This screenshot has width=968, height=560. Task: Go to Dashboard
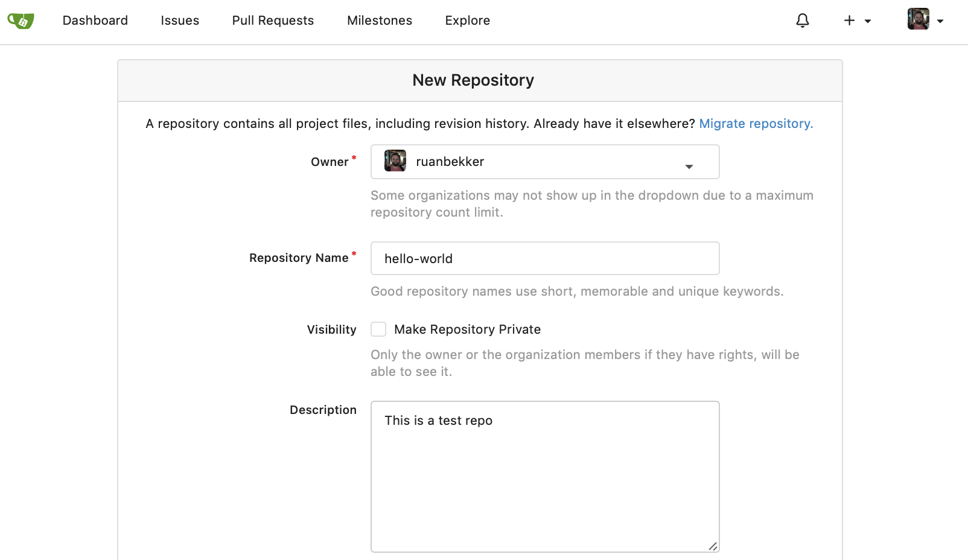95,21
